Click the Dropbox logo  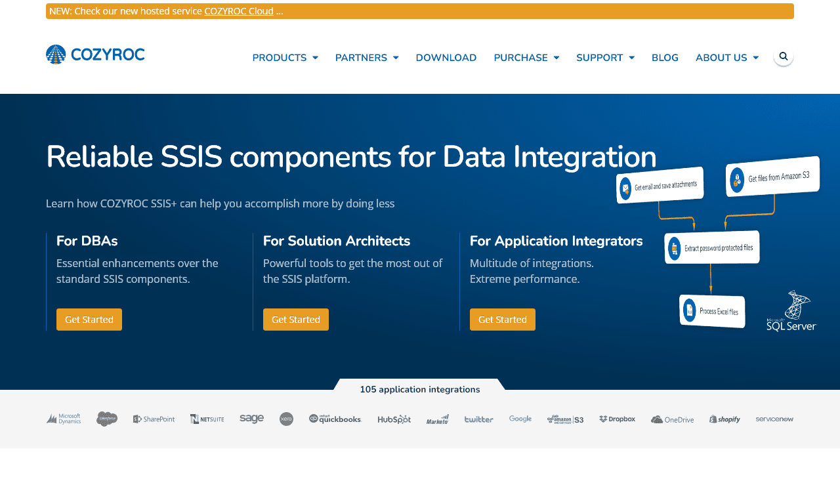617,419
